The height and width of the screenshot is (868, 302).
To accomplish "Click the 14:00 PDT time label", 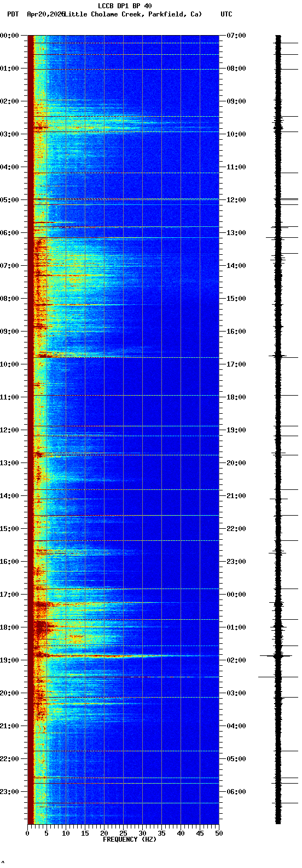I will (10, 496).
